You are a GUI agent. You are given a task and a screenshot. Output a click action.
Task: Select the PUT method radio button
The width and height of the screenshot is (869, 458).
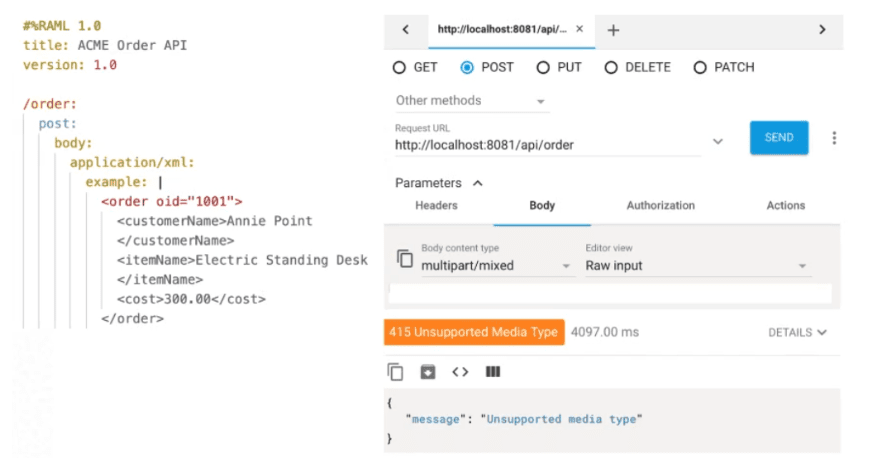[543, 68]
